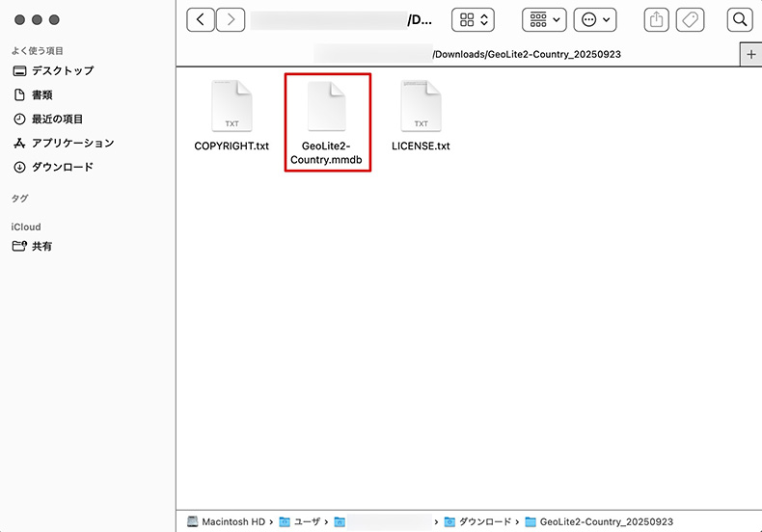The width and height of the screenshot is (762, 532).
Task: Click ユーザ folder in the path bar
Action: point(300,521)
